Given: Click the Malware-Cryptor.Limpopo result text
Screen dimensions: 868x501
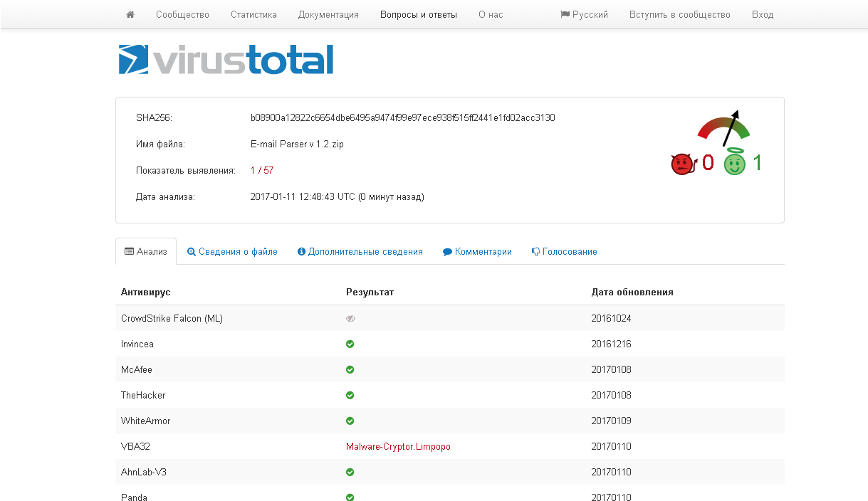Looking at the screenshot, I should [398, 447].
